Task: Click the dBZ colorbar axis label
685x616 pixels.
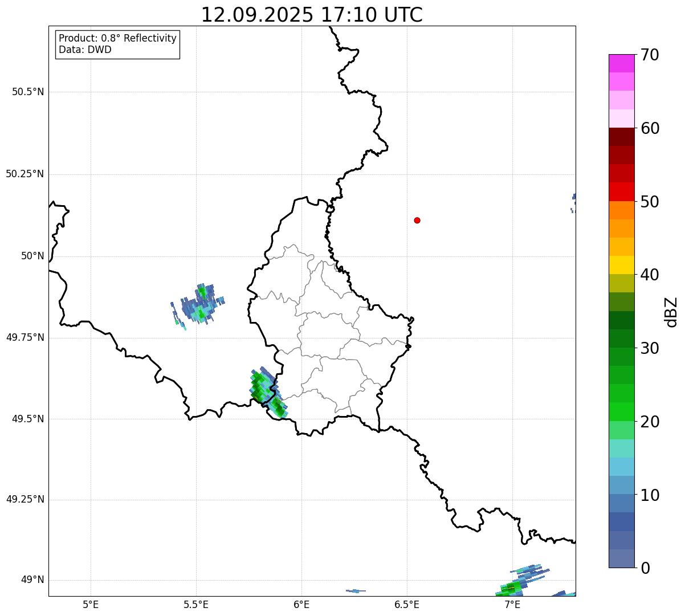Action: (671, 312)
